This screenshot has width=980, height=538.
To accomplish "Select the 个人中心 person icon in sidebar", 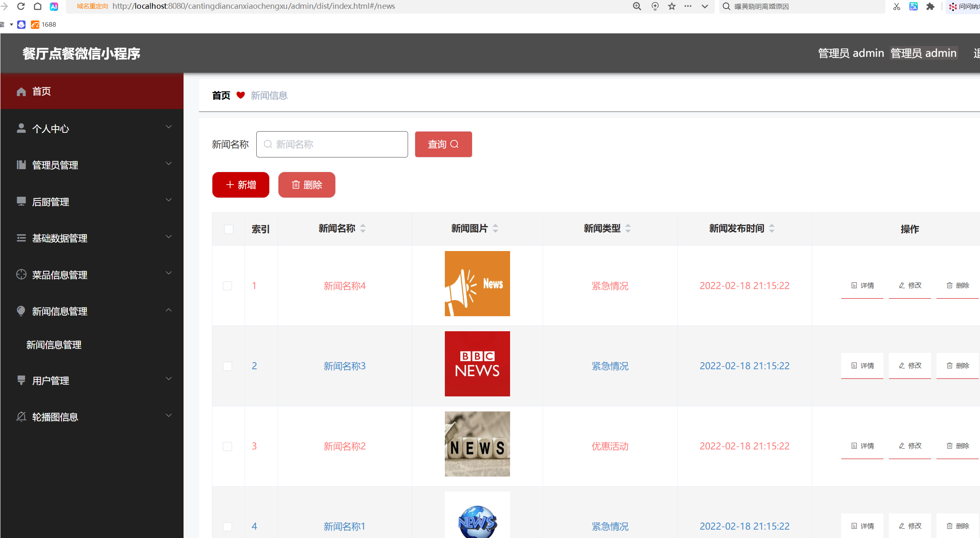I will [x=21, y=128].
